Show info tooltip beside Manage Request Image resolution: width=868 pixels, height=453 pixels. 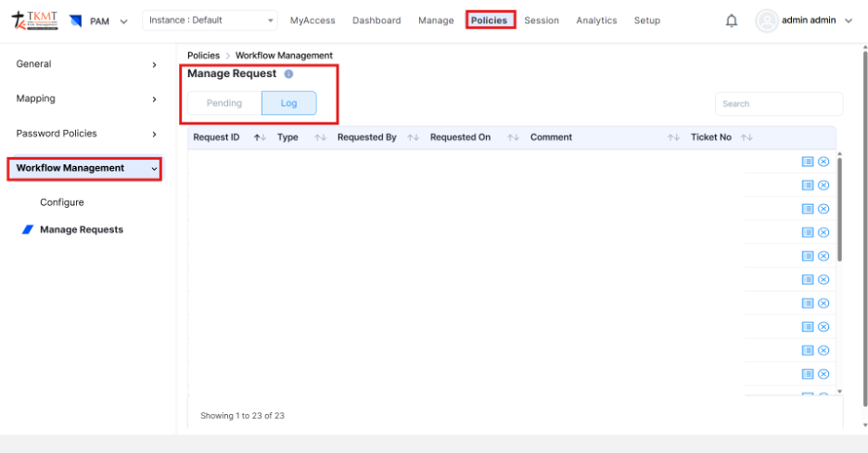pos(288,73)
